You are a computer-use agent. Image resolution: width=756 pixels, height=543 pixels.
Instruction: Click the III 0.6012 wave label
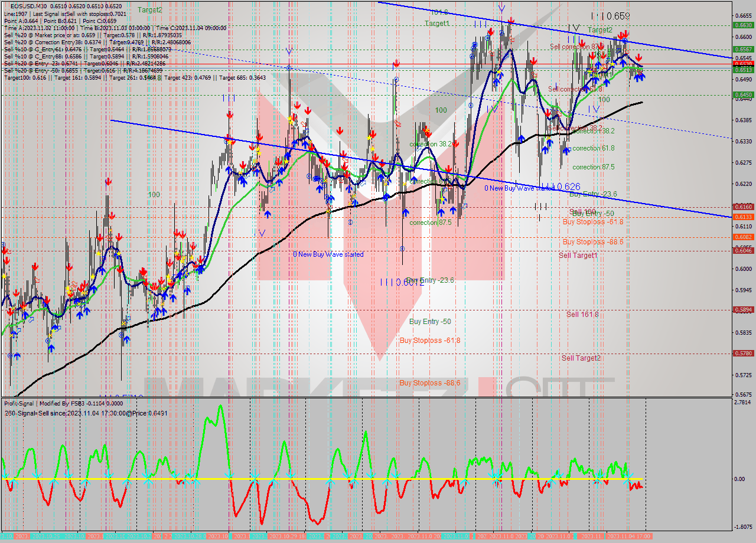(402, 282)
